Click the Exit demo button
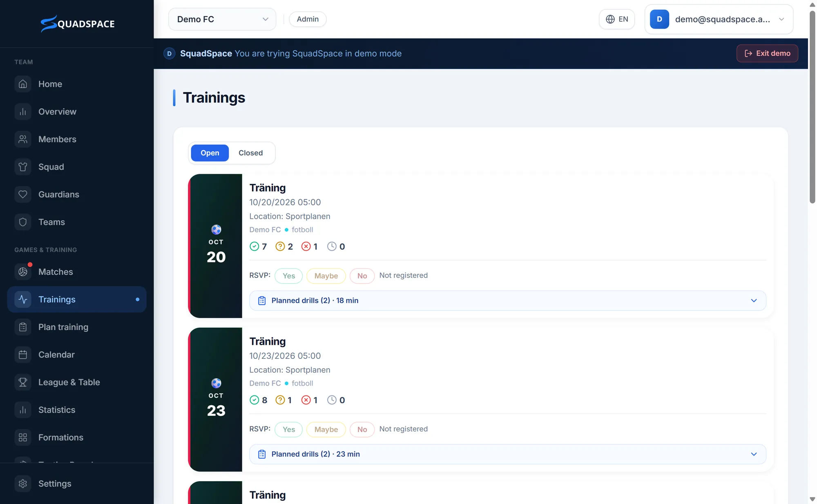The image size is (817, 504). pyautogui.click(x=767, y=53)
